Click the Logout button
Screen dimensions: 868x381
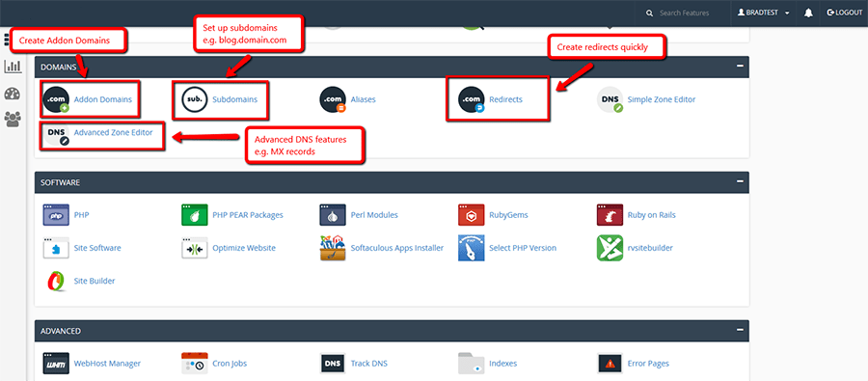pos(844,13)
